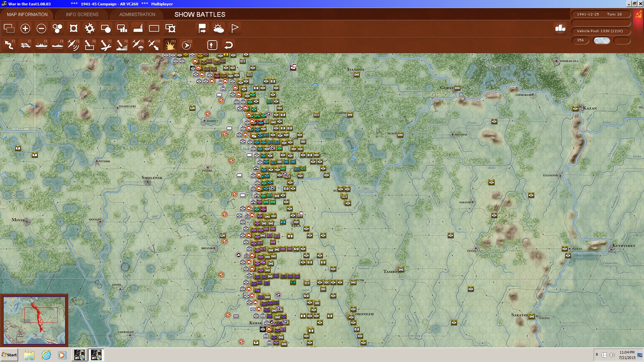
Task: Open File Explorer from the taskbar
Action: (29, 355)
